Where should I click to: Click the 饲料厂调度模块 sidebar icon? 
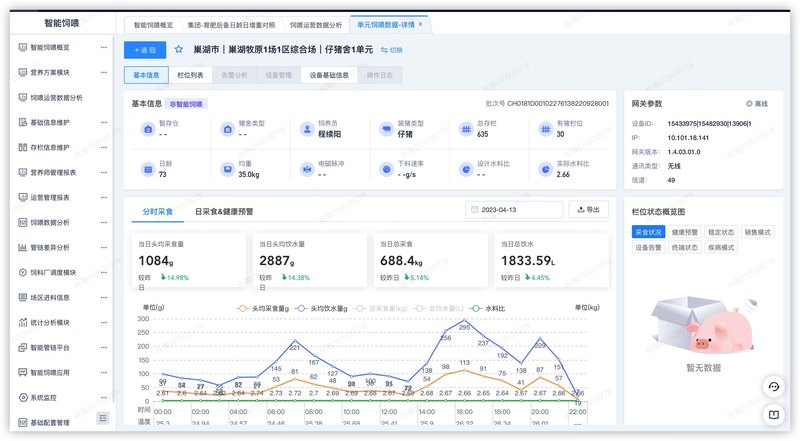tap(22, 273)
